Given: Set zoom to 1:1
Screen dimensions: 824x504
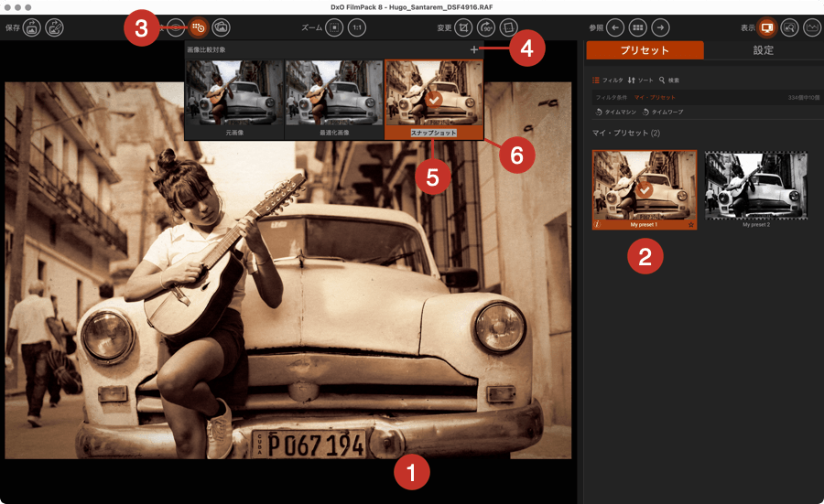Looking at the screenshot, I should point(357,28).
